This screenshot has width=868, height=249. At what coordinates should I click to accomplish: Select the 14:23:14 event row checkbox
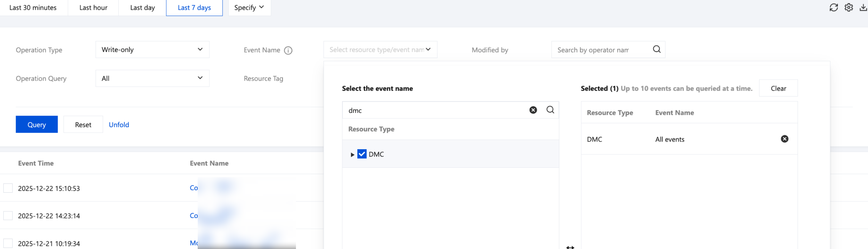[8, 216]
